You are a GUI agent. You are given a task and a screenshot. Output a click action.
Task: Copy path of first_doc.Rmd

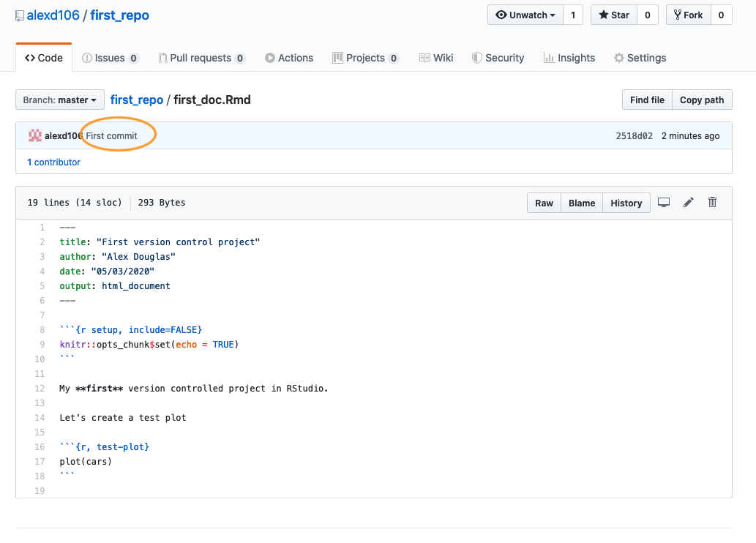pyautogui.click(x=701, y=100)
